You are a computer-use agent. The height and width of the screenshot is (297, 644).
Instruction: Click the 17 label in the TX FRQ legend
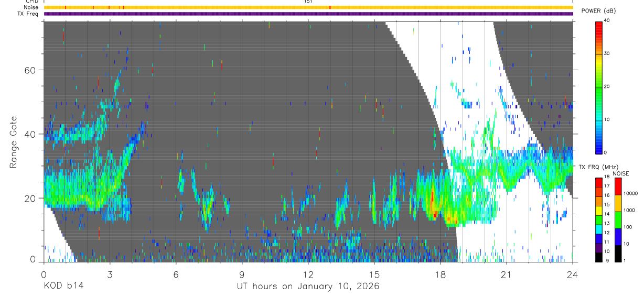(x=607, y=186)
